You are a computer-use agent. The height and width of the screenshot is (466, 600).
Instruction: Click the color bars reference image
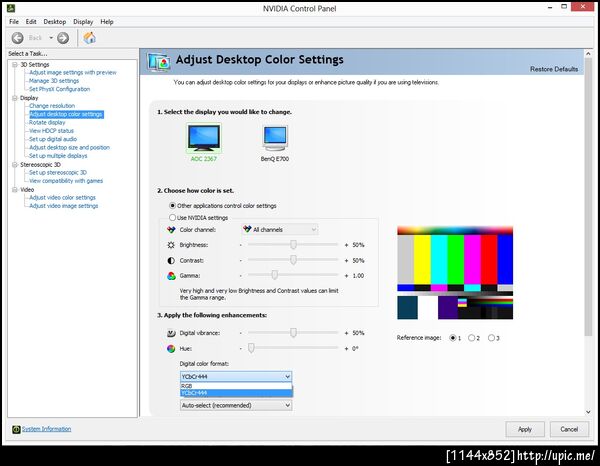(x=455, y=273)
